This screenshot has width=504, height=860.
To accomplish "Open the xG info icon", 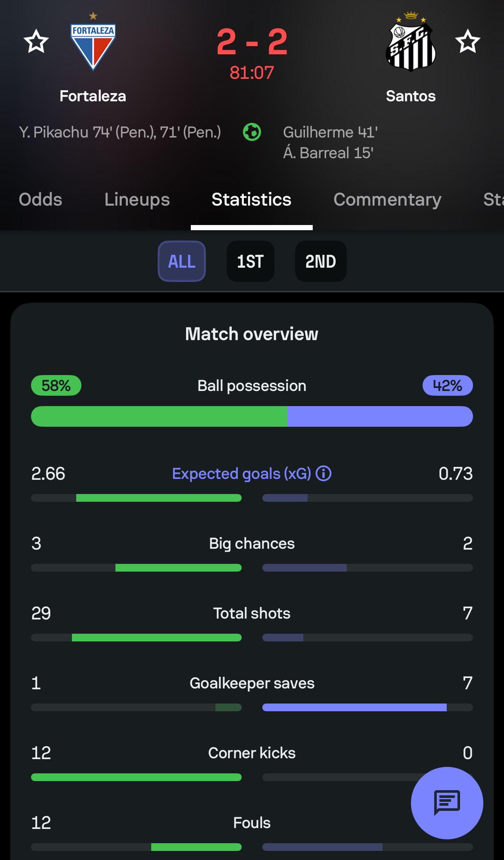I will (324, 473).
